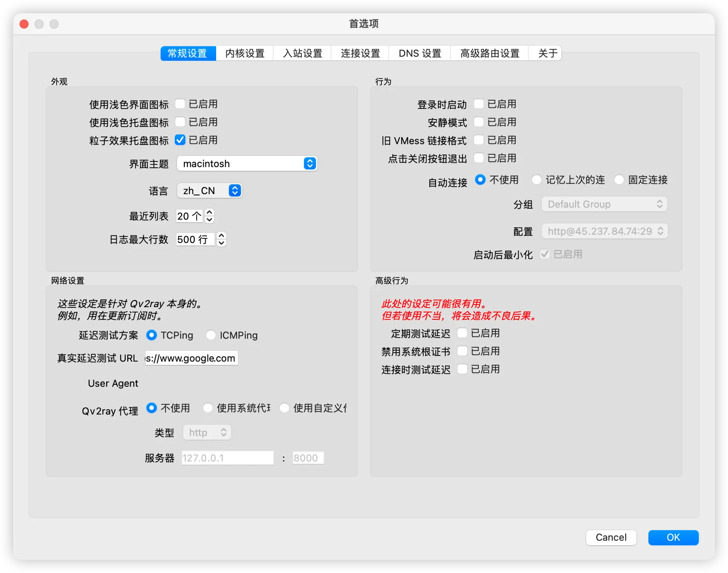
Task: Switch latency test method to ICMPing
Action: pos(211,335)
